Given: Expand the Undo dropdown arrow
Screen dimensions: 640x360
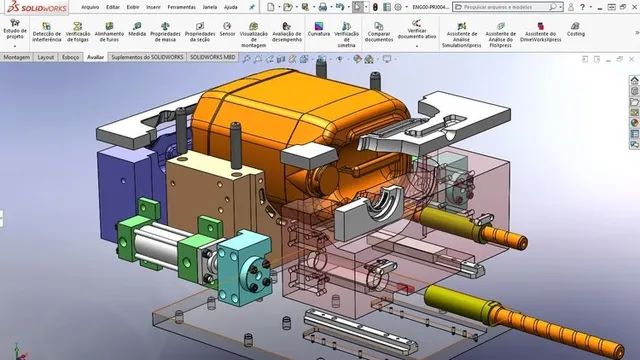Looking at the screenshot, I should coord(348,7).
